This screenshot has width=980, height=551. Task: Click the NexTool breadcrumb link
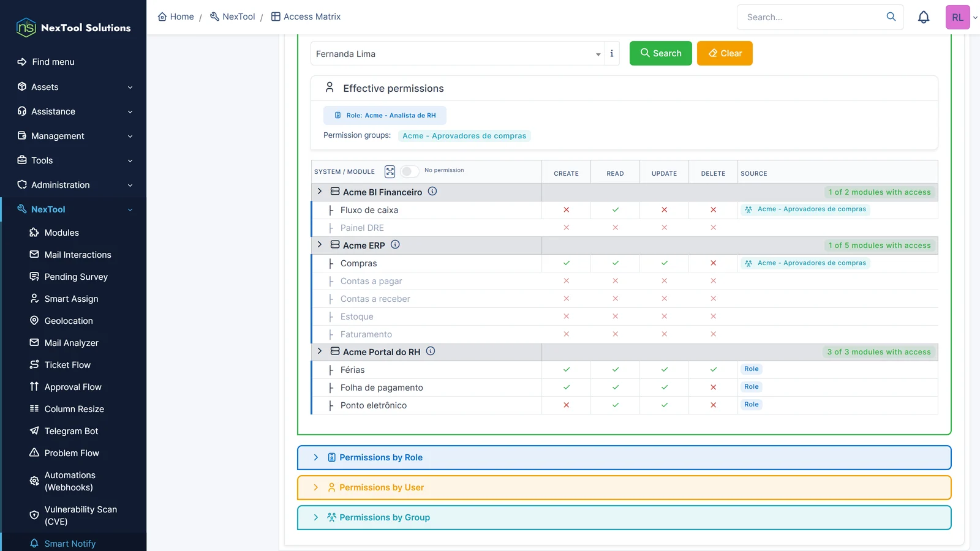point(233,17)
